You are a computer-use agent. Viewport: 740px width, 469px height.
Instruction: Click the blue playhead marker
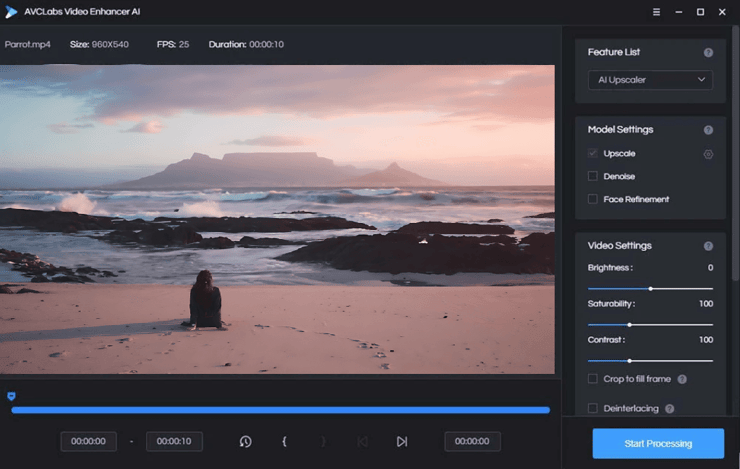coord(11,396)
